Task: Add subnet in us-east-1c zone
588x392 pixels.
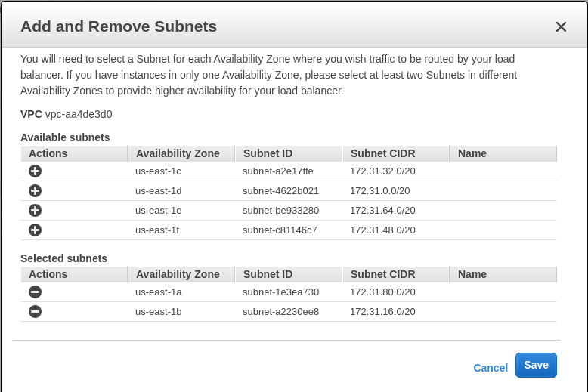Action: tap(35, 171)
